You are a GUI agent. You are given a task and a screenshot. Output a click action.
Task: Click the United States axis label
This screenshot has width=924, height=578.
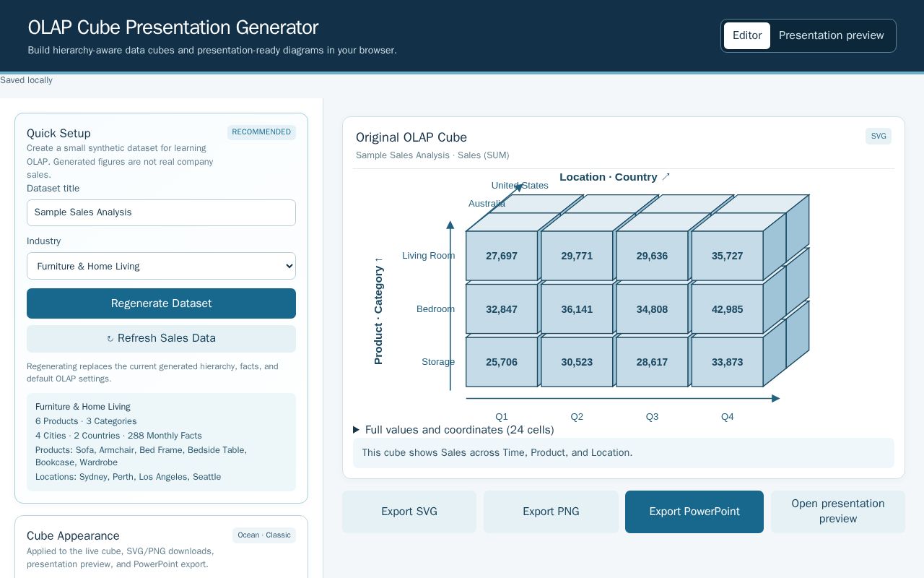point(520,186)
